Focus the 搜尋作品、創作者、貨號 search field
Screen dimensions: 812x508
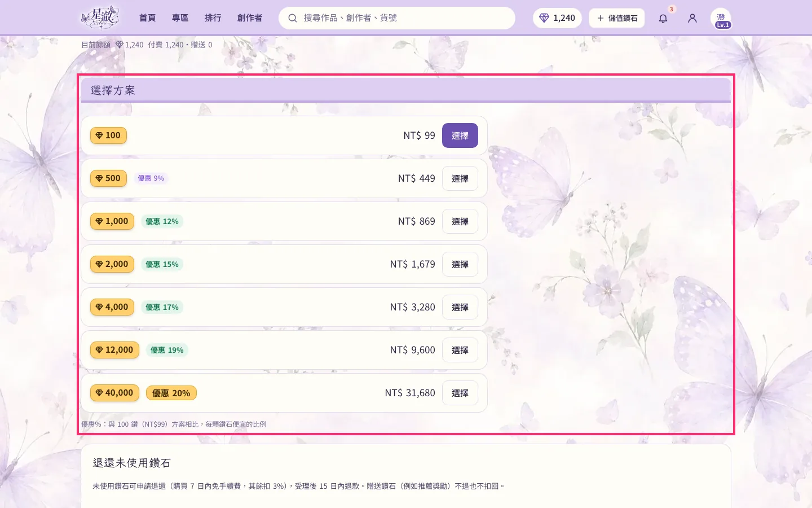tap(397, 18)
